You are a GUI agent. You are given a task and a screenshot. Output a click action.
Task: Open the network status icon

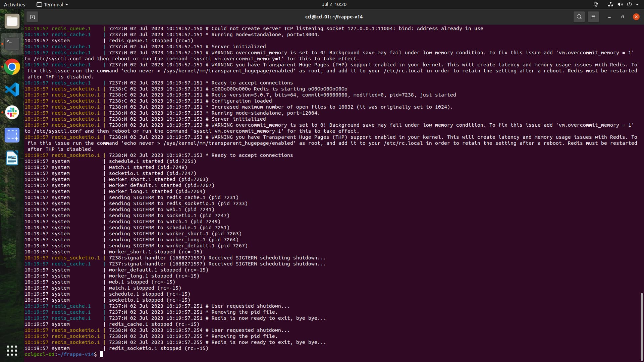610,4
